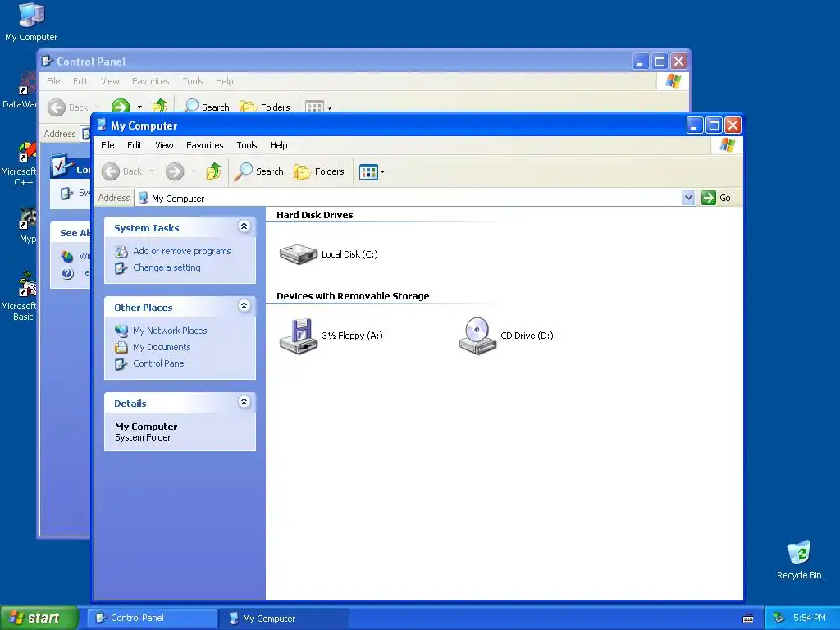Viewport: 840px width, 630px height.
Task: Click Microsoft Basic desktop shortcut
Action: coord(21,296)
